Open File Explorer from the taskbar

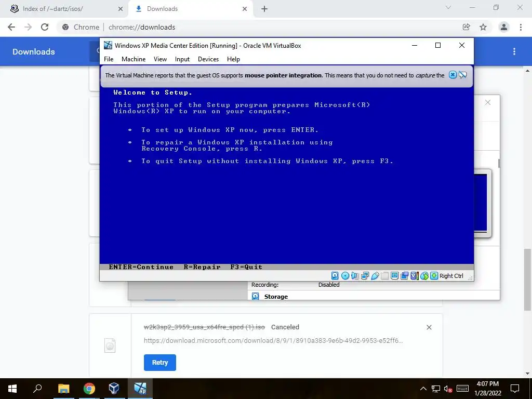point(63,389)
